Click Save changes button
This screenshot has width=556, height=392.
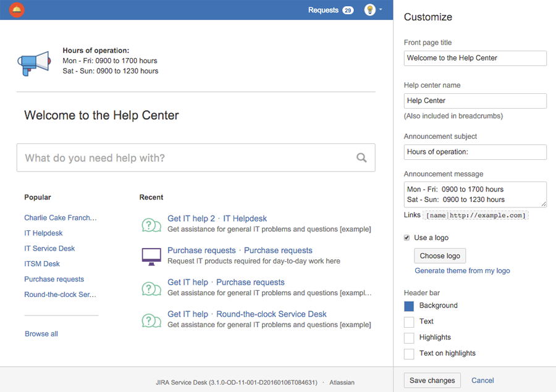[432, 380]
